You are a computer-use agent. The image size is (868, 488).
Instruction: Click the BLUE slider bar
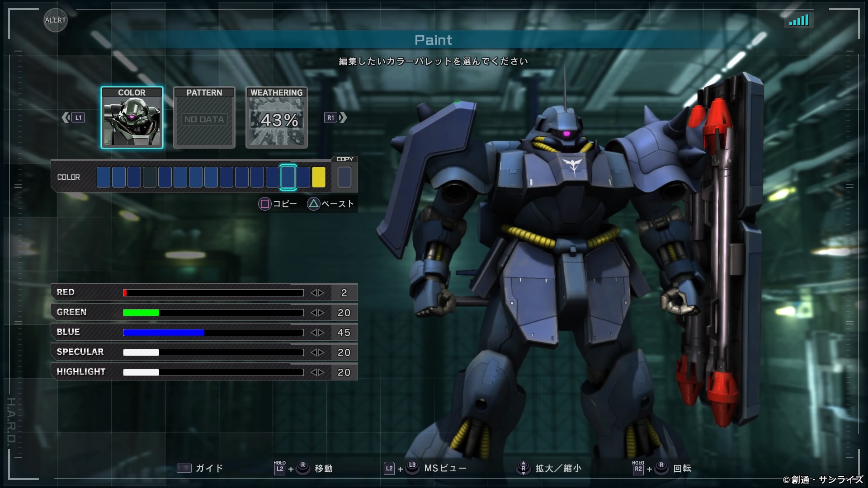213,333
